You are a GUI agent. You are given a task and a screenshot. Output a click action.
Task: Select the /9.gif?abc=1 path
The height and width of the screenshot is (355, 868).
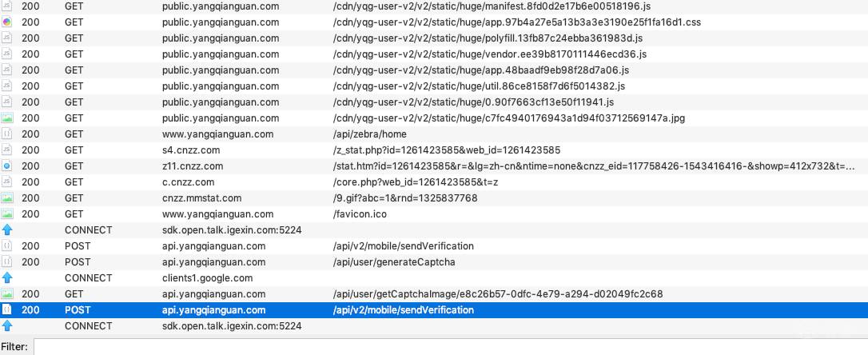[x=404, y=197]
